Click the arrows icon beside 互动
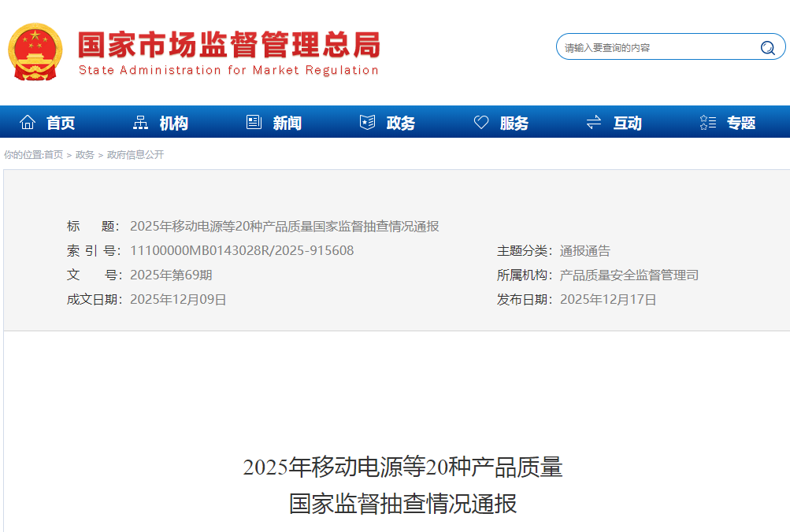This screenshot has width=790, height=532. tap(594, 122)
